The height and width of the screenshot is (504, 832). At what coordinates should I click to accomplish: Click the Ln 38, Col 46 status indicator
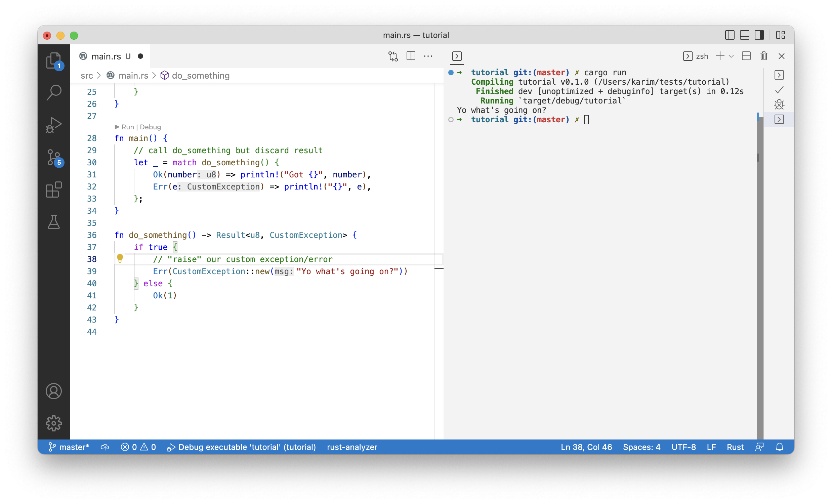(x=586, y=447)
